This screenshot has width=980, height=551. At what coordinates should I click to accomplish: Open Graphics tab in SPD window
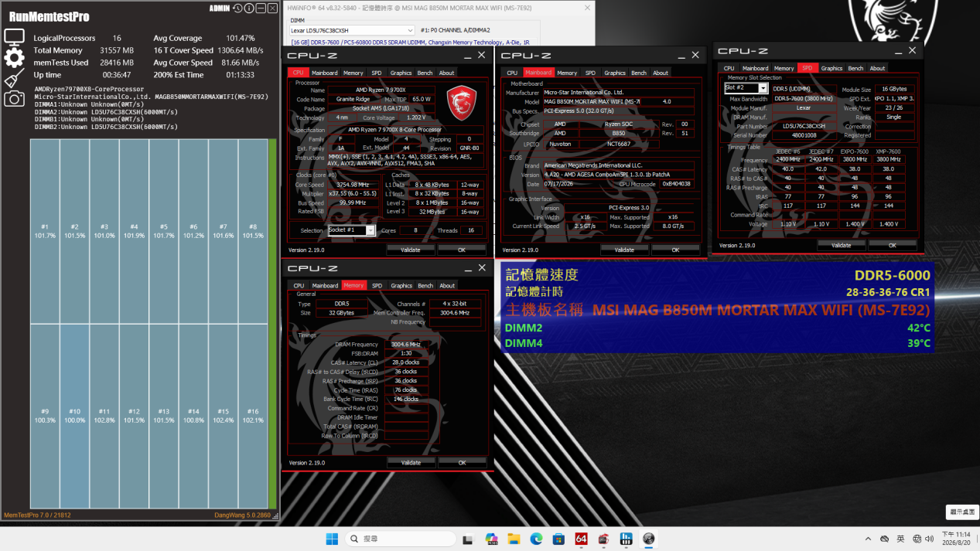[x=831, y=68]
